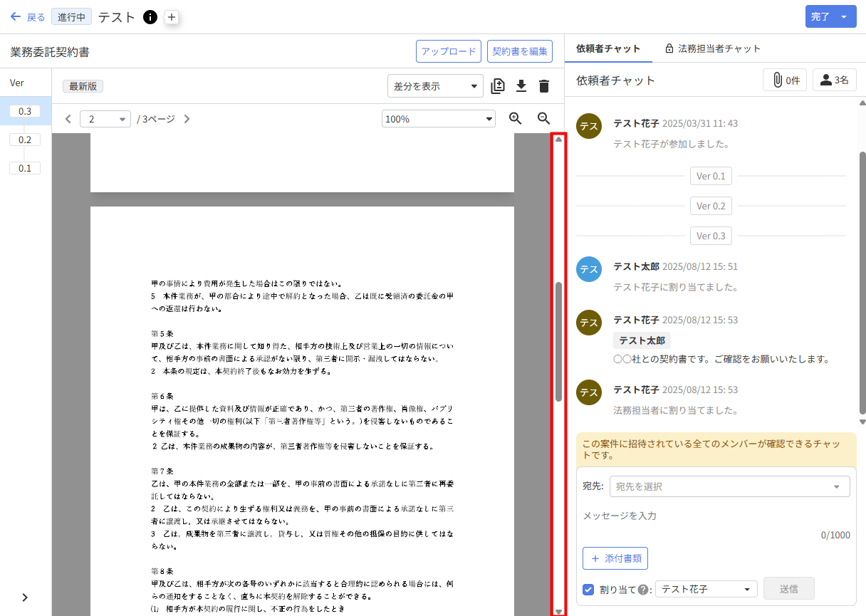Viewport: 866px width, 616px height.
Task: Click the メッセージを入力 message field
Action: coord(716,516)
